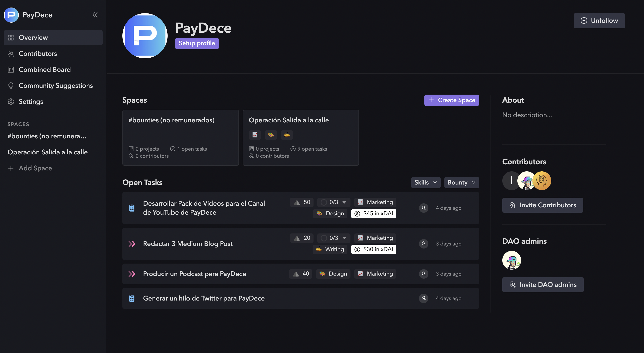Click the pink double-arrow icon on the Podcast task
This screenshot has height=353, width=644.
[x=132, y=274]
